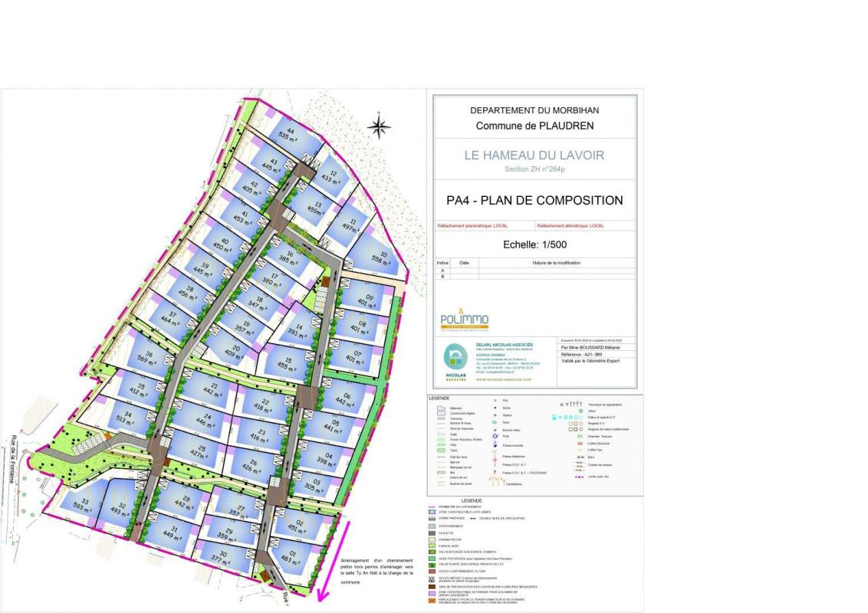868x613 pixels.
Task: Click the 'Par Mme BOUSSARD Mélanie' line
Action: click(x=590, y=347)
